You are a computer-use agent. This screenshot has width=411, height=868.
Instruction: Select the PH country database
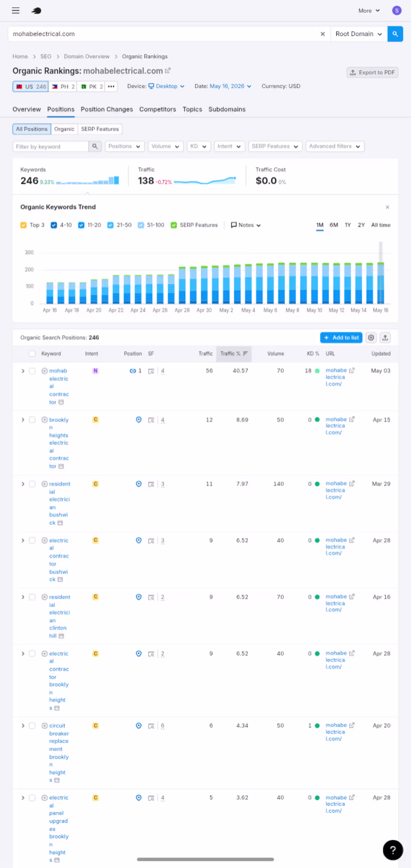63,86
